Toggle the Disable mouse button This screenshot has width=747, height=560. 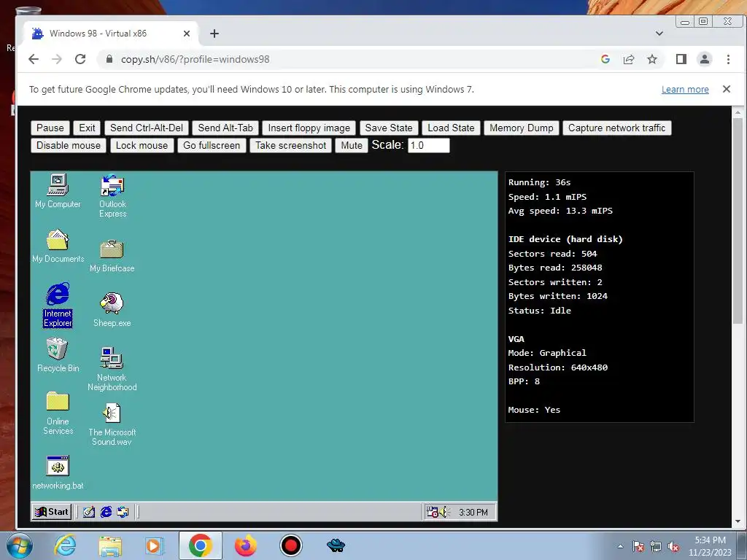point(68,146)
